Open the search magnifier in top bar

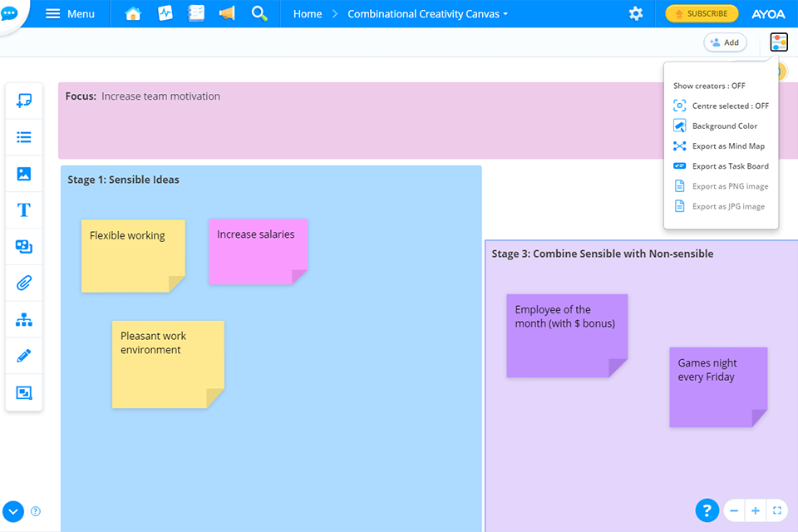coord(259,14)
